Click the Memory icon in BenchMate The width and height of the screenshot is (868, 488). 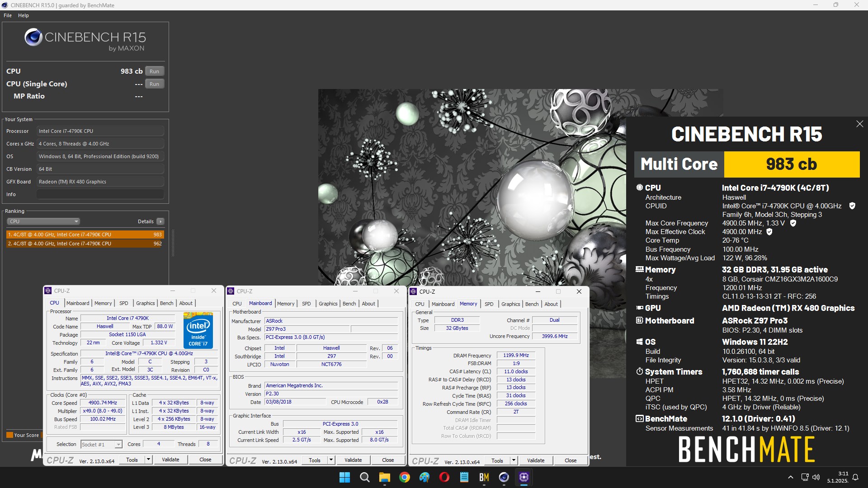point(639,269)
